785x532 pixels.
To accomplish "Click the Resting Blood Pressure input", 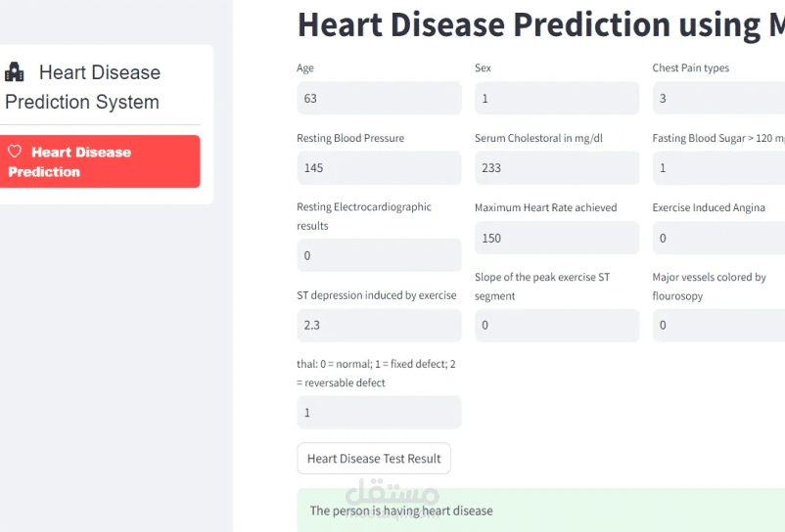I will coord(379,168).
